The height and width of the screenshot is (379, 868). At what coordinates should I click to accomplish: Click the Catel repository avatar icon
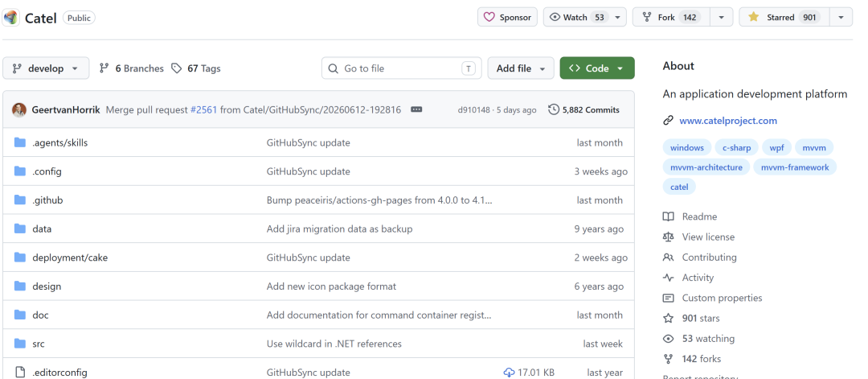tap(11, 18)
